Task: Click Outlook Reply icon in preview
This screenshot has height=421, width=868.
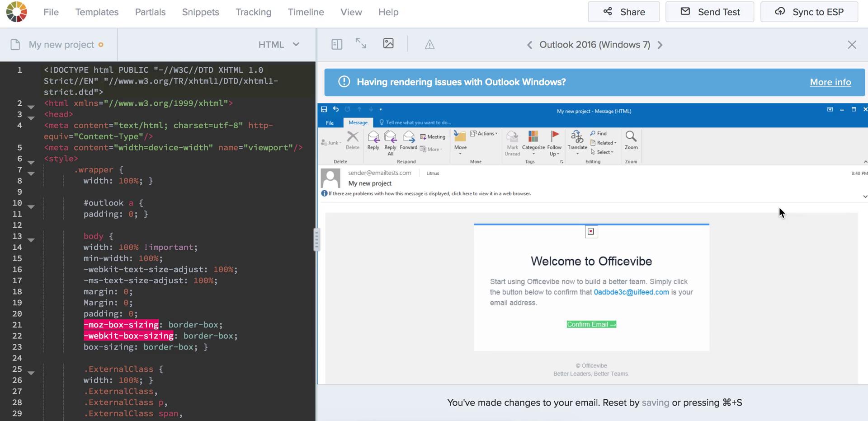Action: [x=373, y=140]
